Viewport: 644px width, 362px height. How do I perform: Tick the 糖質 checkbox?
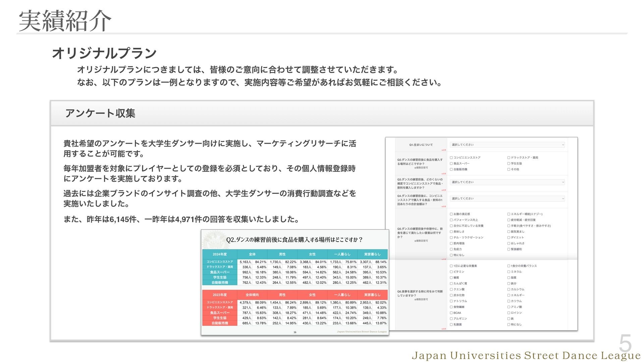click(451, 278)
